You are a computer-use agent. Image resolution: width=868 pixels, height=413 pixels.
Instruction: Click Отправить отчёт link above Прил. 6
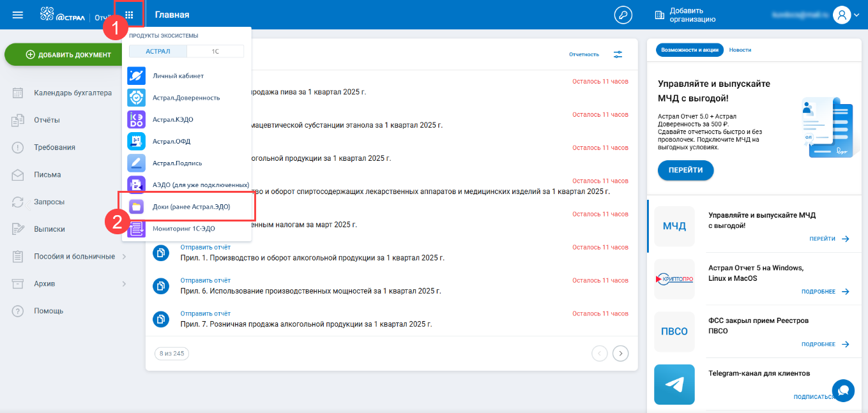(x=206, y=280)
